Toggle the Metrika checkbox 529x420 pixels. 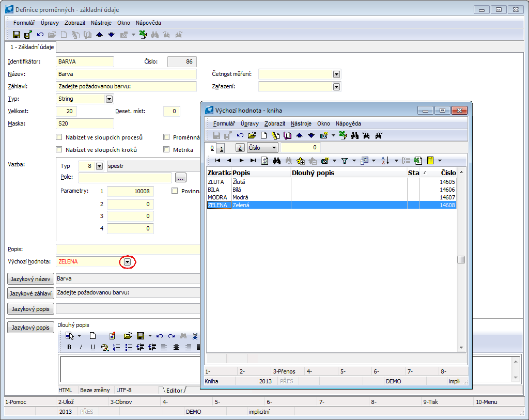tap(166, 150)
